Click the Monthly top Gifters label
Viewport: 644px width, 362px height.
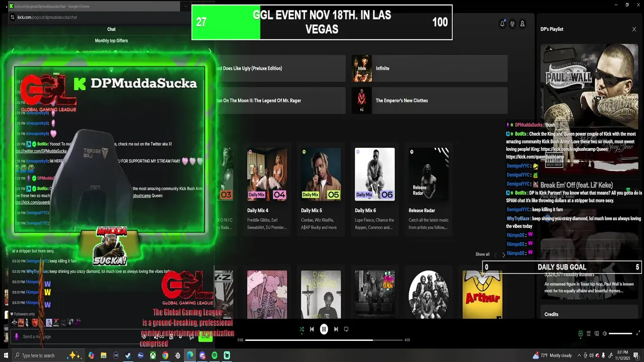point(111,41)
